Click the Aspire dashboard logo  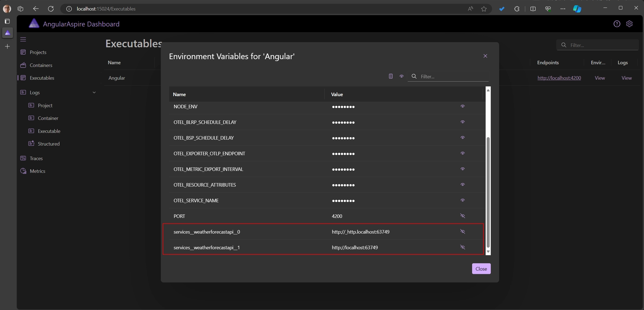click(x=34, y=23)
